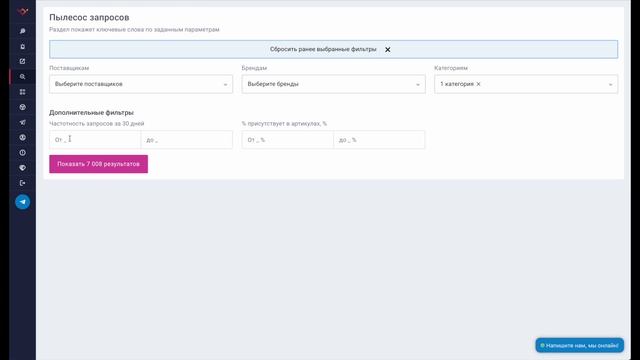Open the chat bubble search icon in sidebar
The height and width of the screenshot is (360, 640).
pos(22,31)
